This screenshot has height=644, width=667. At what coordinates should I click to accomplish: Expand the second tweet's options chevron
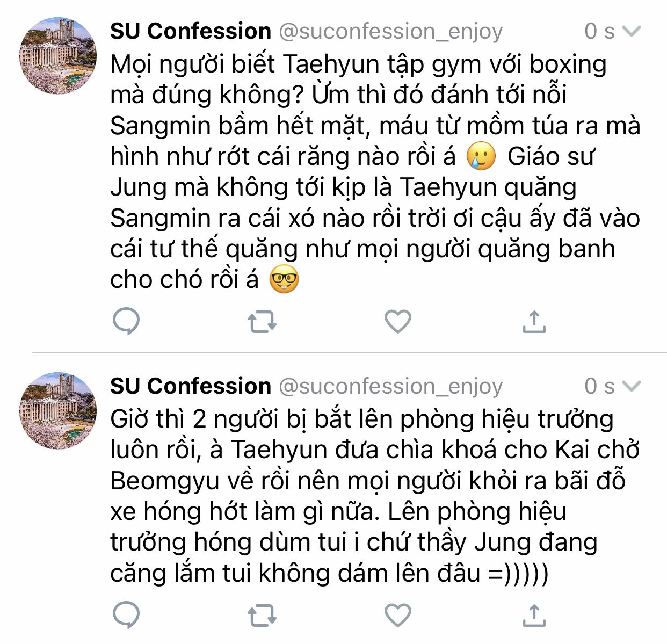pos(632,386)
